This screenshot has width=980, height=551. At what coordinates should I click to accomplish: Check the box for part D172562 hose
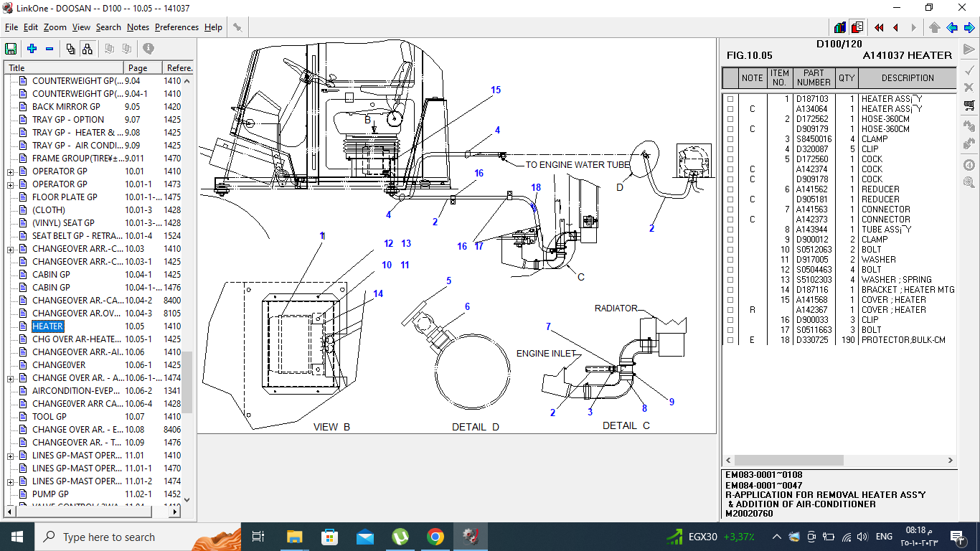[x=730, y=119]
